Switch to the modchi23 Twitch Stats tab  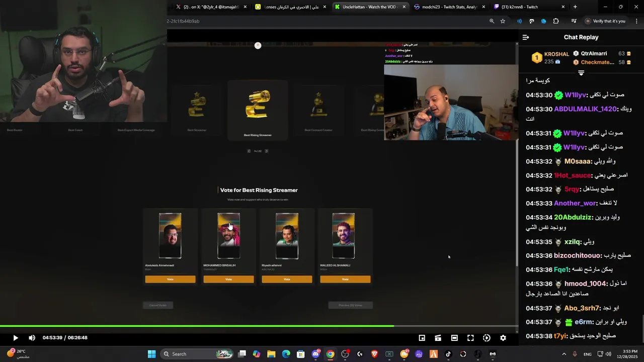[x=449, y=7]
